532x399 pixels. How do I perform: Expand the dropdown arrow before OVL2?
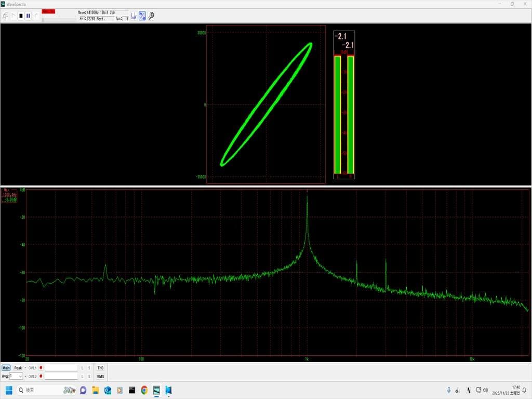(25, 376)
